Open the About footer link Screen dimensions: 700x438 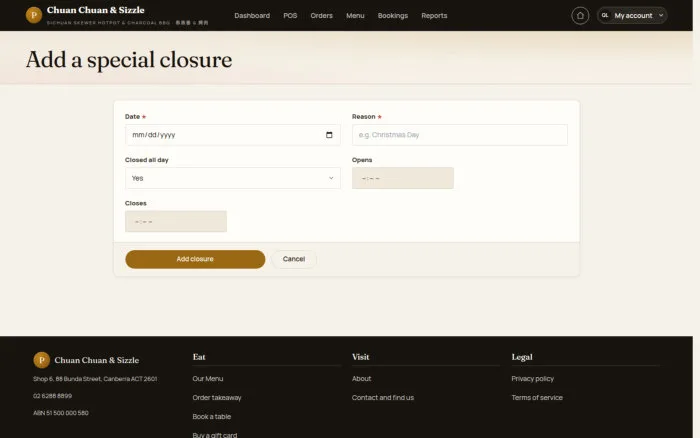pyautogui.click(x=361, y=379)
